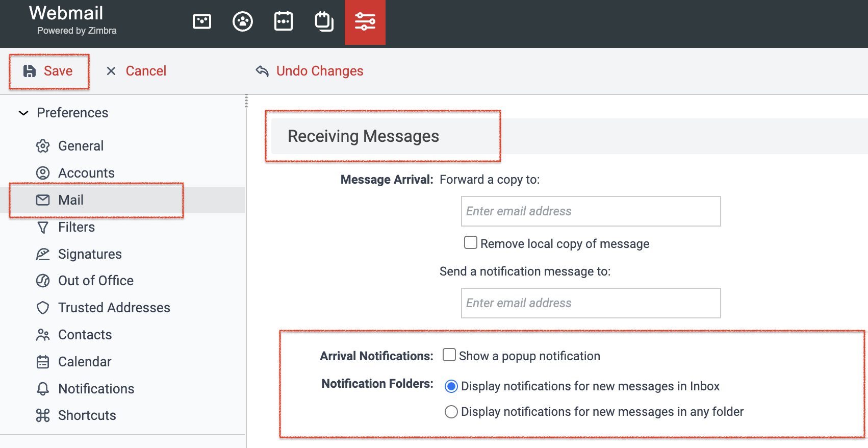This screenshot has height=448, width=868.
Task: Open Trusted Addresses preferences
Action: pyautogui.click(x=114, y=308)
